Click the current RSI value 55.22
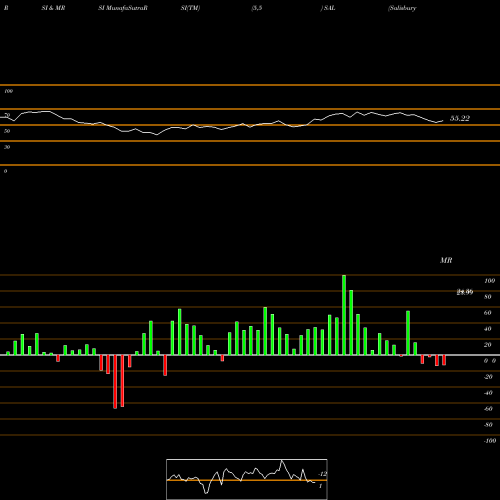Image resolution: width=500 pixels, height=500 pixels. click(x=460, y=118)
